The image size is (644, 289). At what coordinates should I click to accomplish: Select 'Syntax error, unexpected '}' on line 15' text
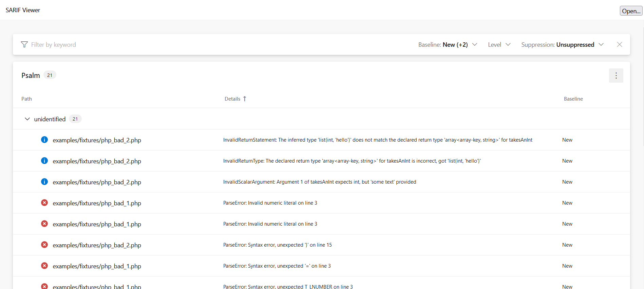(278, 245)
